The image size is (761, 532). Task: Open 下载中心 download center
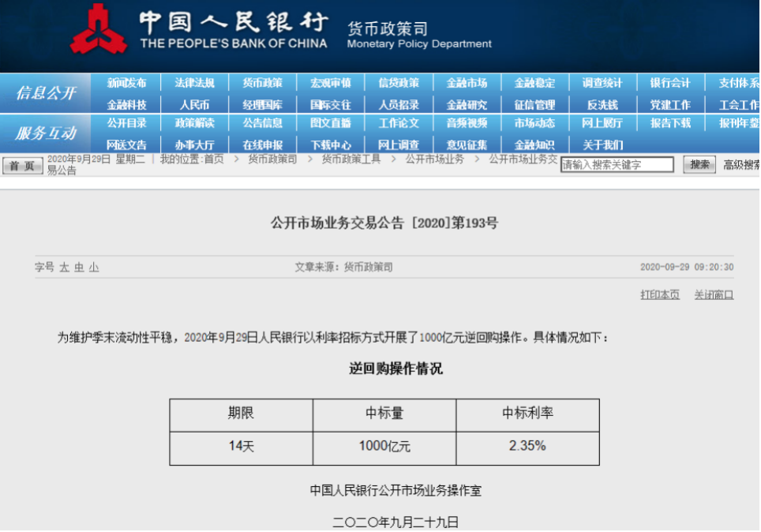click(x=331, y=144)
